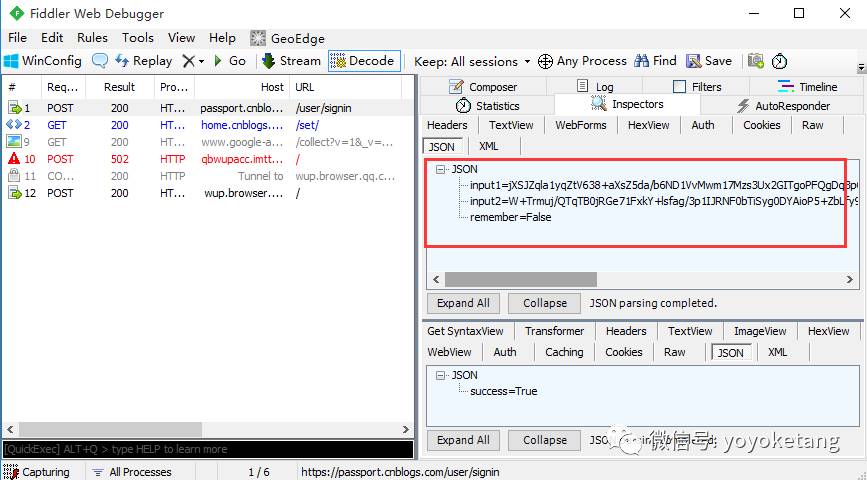Viewport: 867px width, 480px height.
Task: Click request Collapse button
Action: [545, 303]
